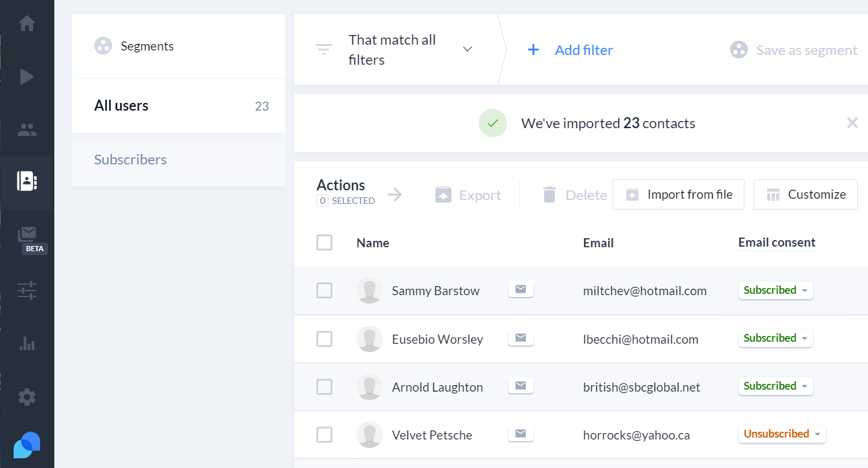
Task: Dismiss the imported contacts notification
Action: click(x=852, y=122)
